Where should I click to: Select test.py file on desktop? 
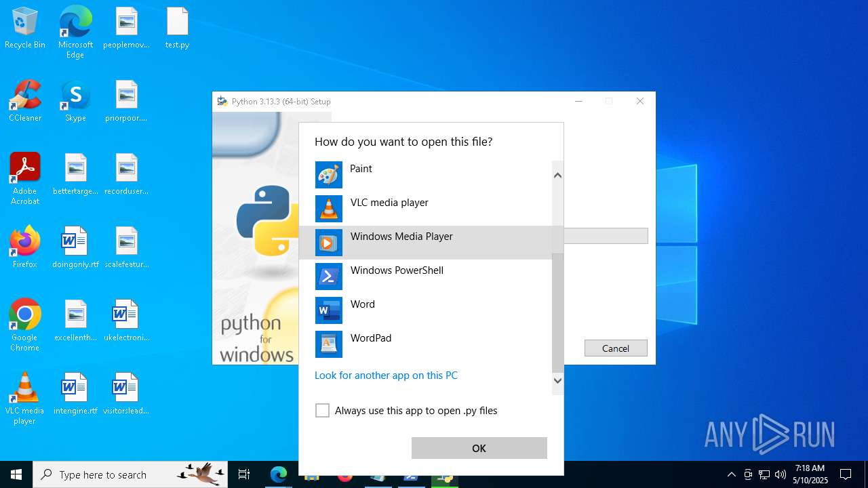click(177, 28)
